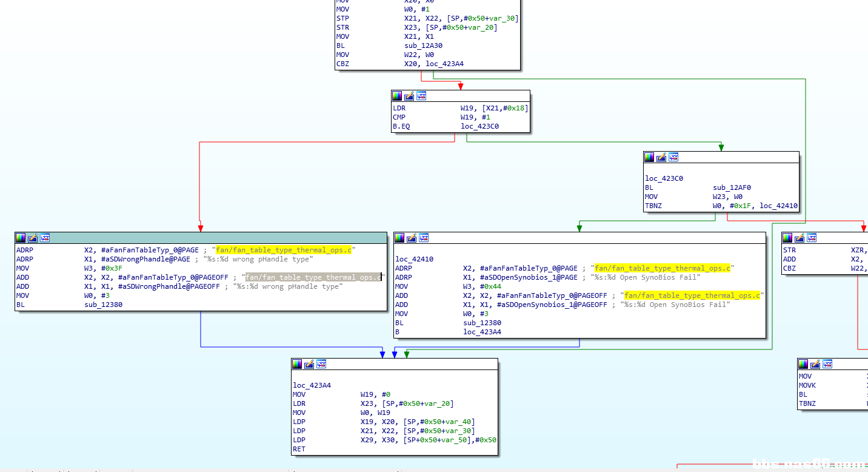Screen dimensions: 868x472
Task: Click group icon on the wrong pHandle block
Action: click(45, 238)
